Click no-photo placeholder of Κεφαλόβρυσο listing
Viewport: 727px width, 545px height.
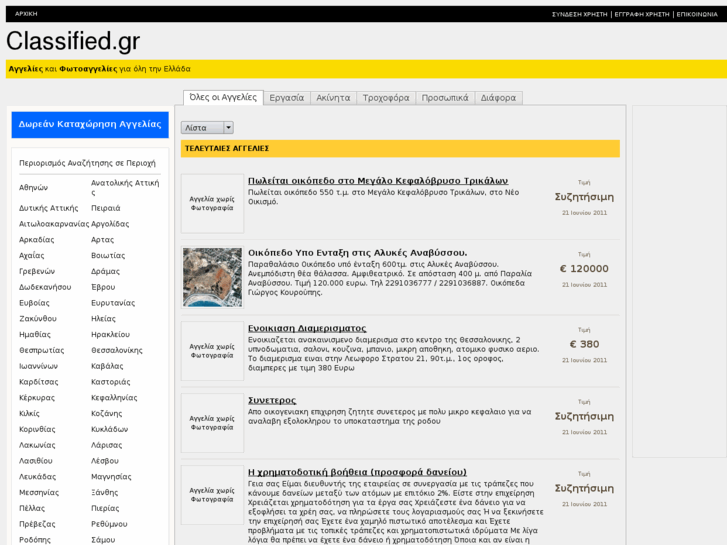[x=212, y=204]
